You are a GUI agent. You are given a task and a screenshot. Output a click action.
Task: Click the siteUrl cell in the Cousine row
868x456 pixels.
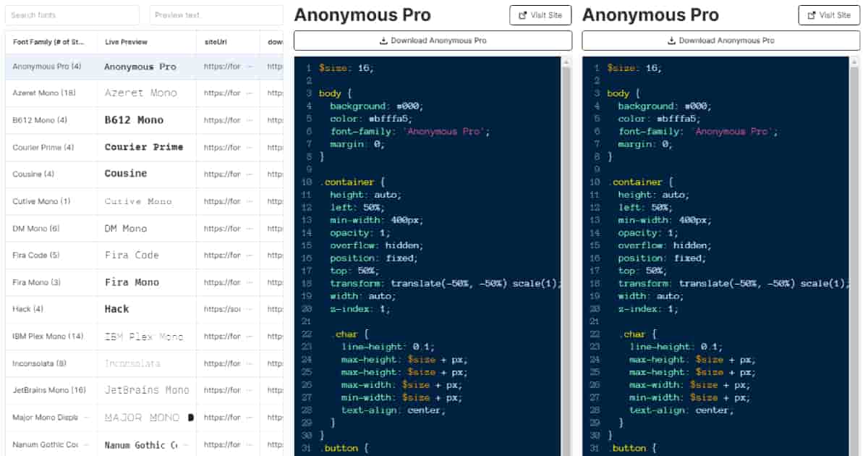(228, 174)
